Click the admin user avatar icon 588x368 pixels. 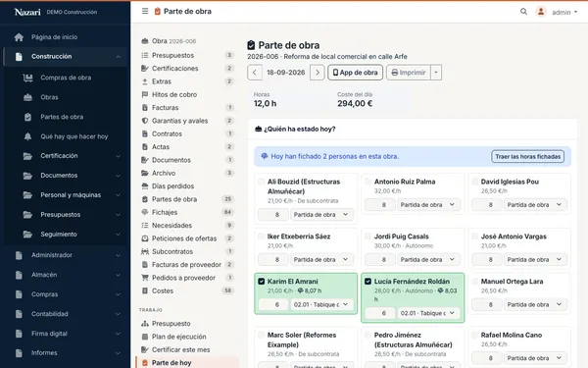(x=541, y=12)
